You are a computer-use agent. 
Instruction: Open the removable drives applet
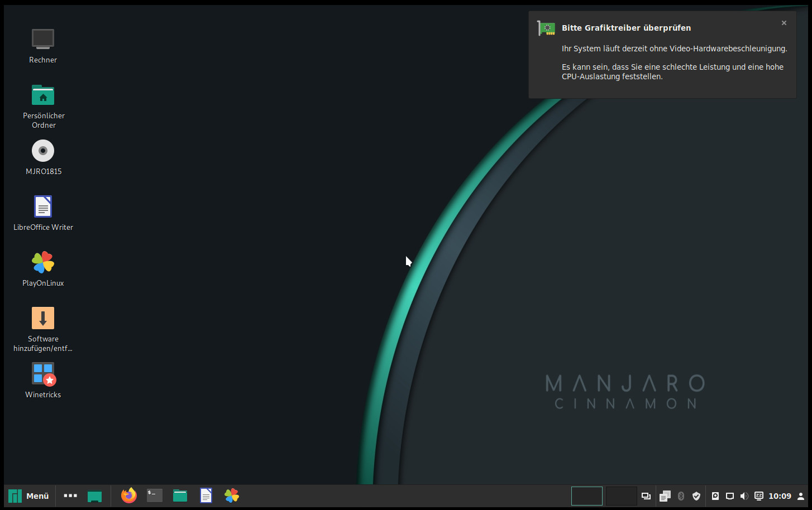715,496
